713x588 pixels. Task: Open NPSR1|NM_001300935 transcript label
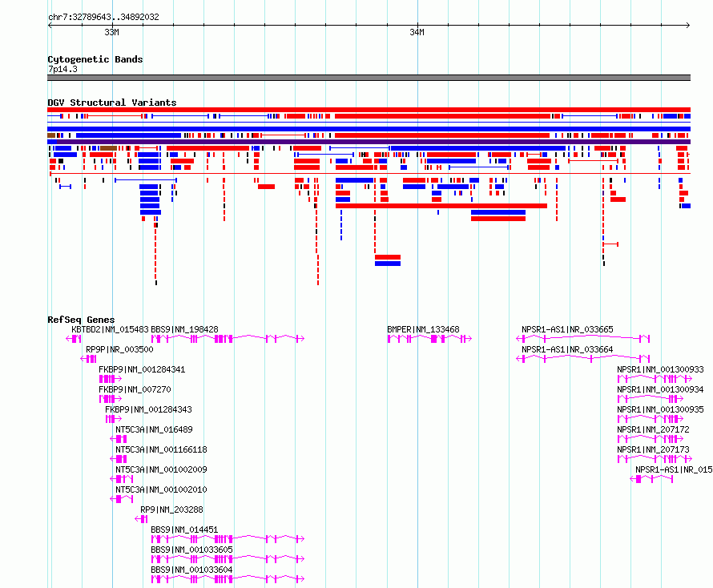point(660,409)
